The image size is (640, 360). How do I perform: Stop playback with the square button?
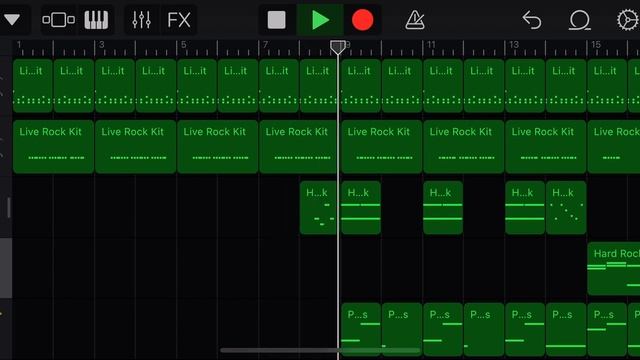(x=276, y=20)
